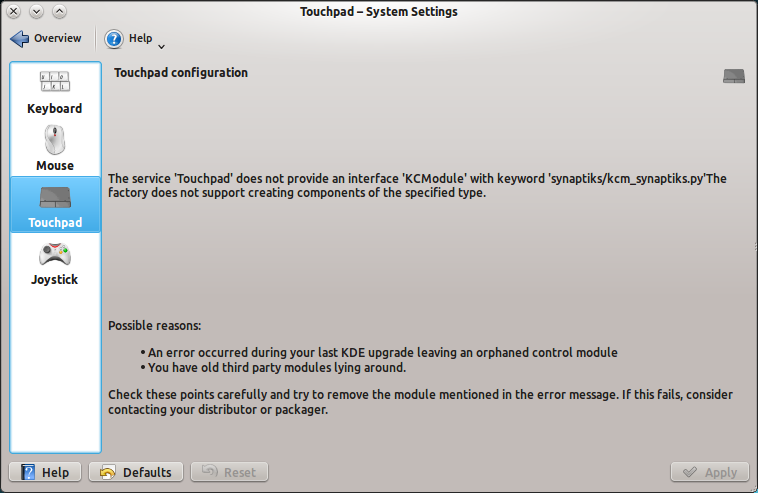Close the System Settings window
The height and width of the screenshot is (493, 758).
coord(15,12)
